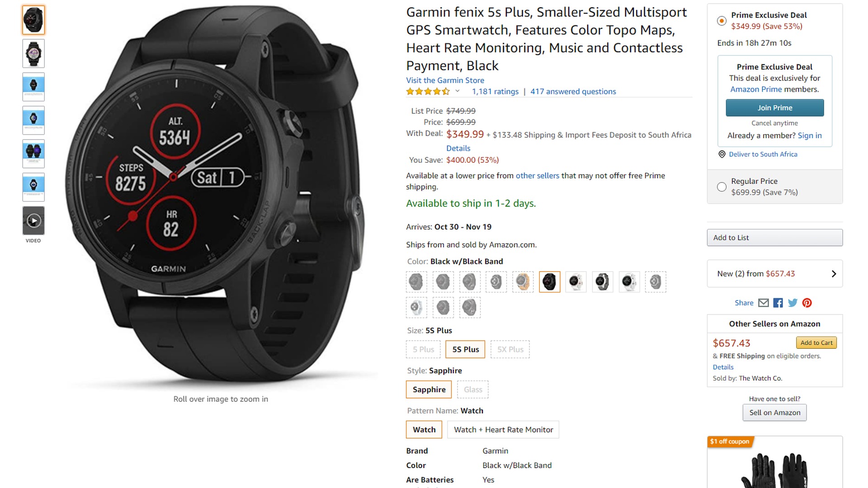Viewport: 868px width, 488px height.
Task: Share via email envelope icon
Action: pos(763,303)
